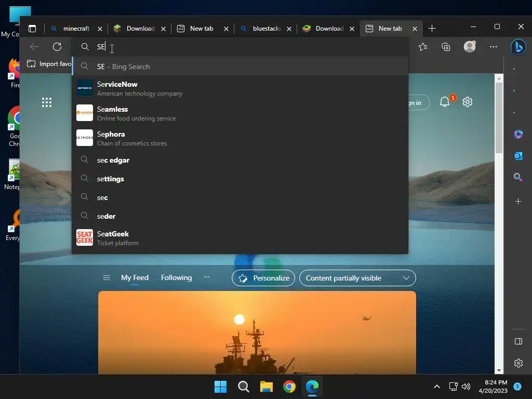Open Google Chrome from taskbar

[x=289, y=387]
